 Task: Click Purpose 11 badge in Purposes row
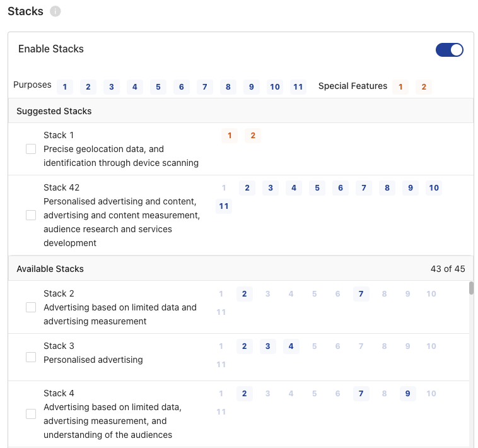click(298, 87)
